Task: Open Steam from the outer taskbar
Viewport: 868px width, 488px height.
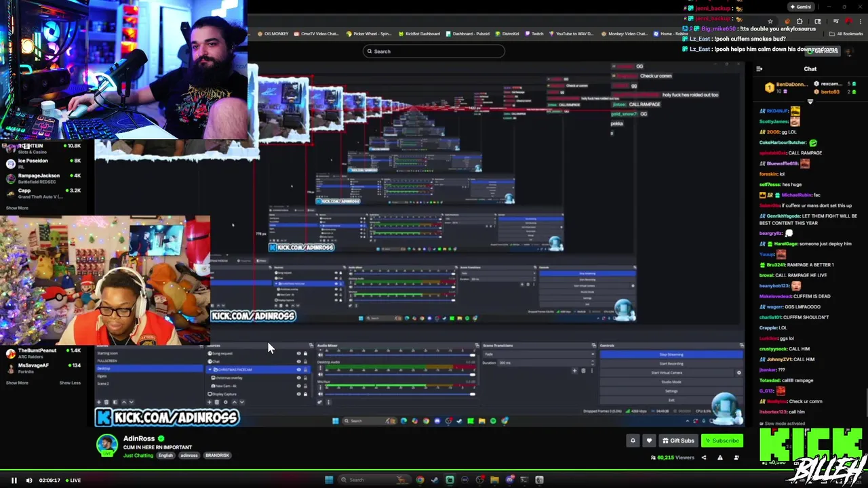Action: [435, 480]
